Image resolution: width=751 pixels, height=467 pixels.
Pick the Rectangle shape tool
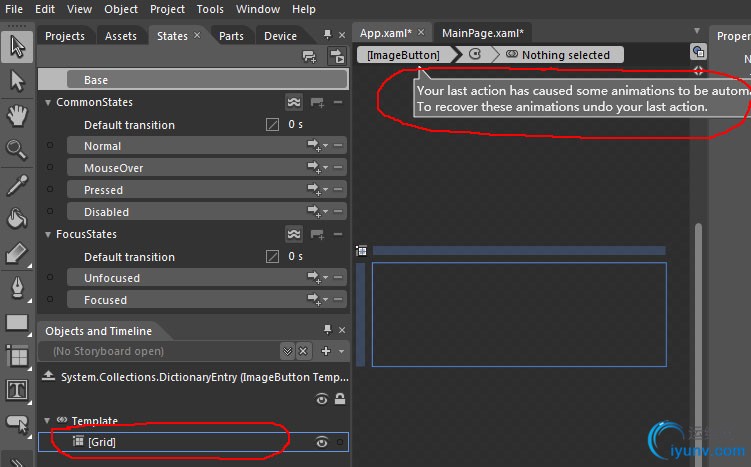pyautogui.click(x=17, y=322)
